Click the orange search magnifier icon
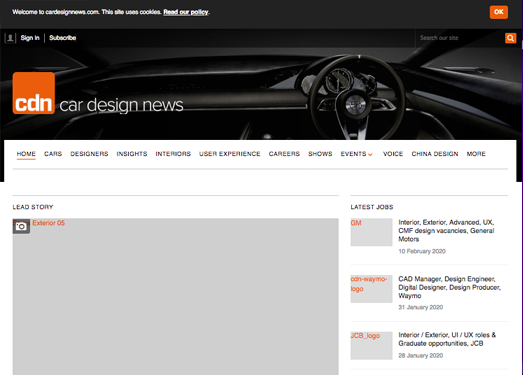 (x=510, y=38)
